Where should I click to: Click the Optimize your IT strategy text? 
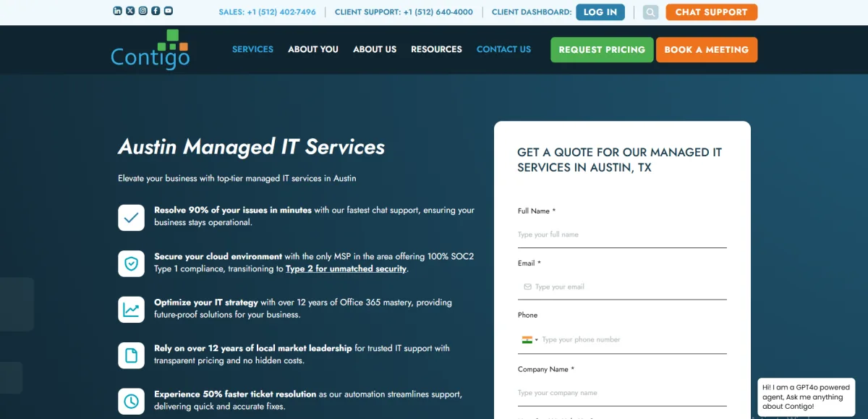(x=206, y=302)
